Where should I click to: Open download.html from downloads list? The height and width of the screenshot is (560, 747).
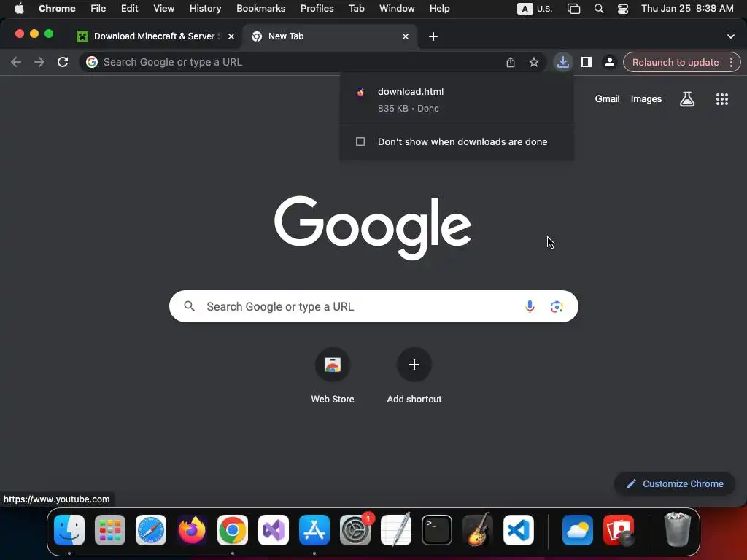[x=456, y=99]
